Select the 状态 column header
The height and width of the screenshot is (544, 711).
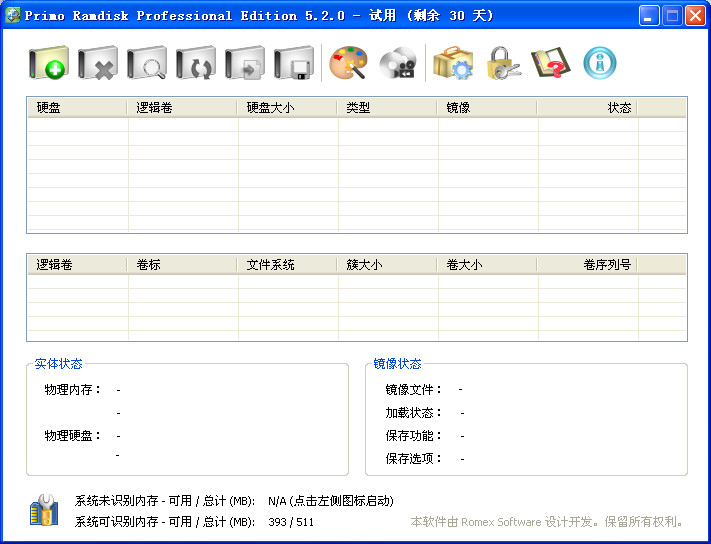[x=587, y=107]
